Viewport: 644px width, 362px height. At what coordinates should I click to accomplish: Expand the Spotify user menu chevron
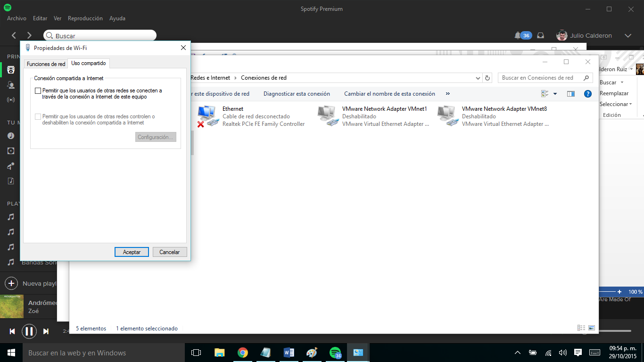coord(628,36)
